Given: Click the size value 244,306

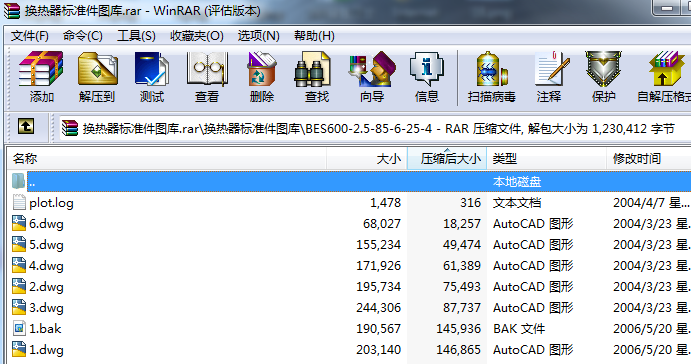Looking at the screenshot, I should (379, 308).
